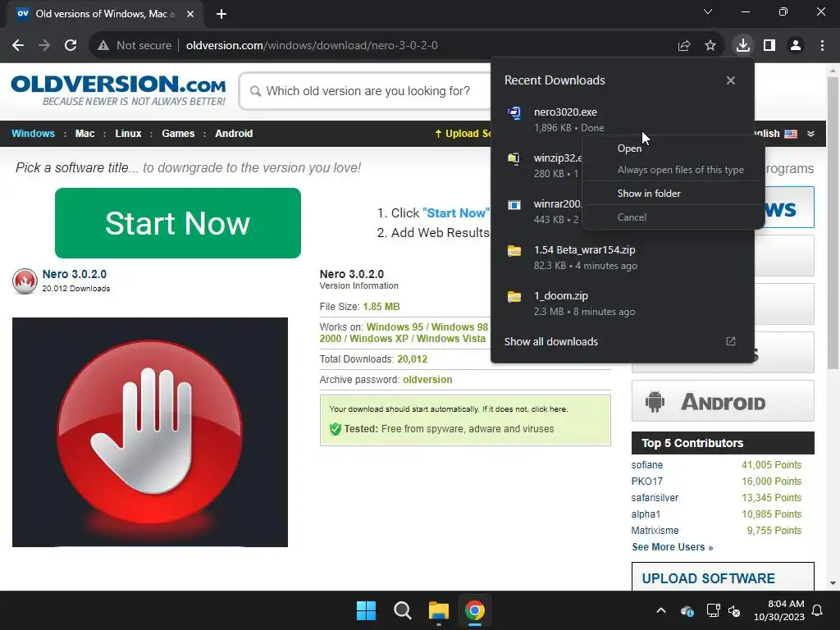Open contributor safarisilver profile
The image size is (840, 630).
[x=655, y=498]
